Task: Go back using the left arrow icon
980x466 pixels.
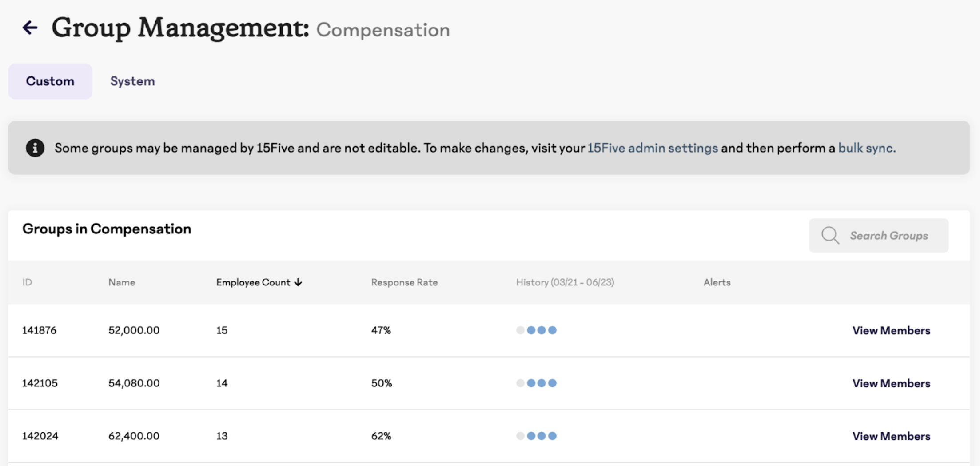Action: click(x=30, y=28)
